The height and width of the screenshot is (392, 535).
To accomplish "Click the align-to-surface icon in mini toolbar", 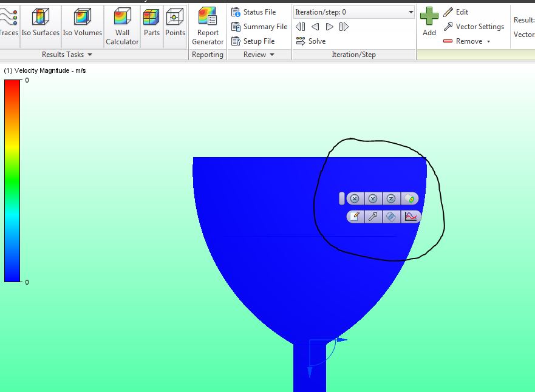I will 409,198.
